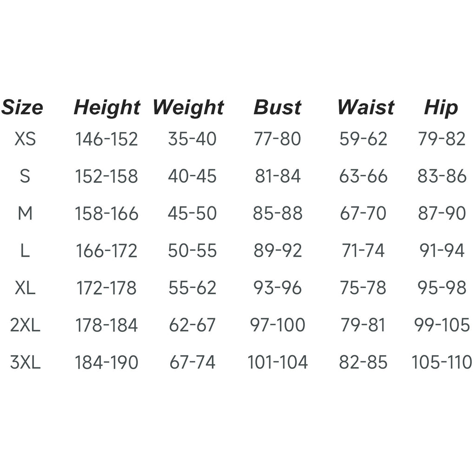Select the 3XL size label
Image resolution: width=476 pixels, height=476 pixels.
point(25,362)
